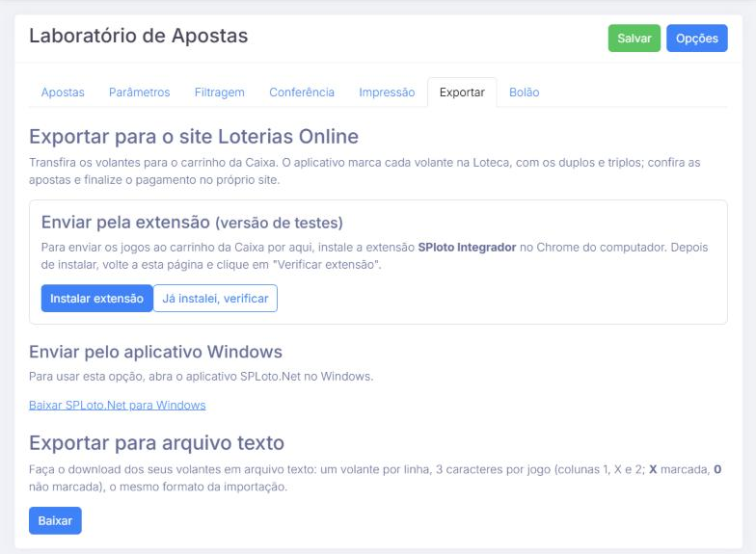Viewport: 756px width, 554px height.
Task: Click heading "Exportar para o site Loterias Online"
Action: coord(194,137)
